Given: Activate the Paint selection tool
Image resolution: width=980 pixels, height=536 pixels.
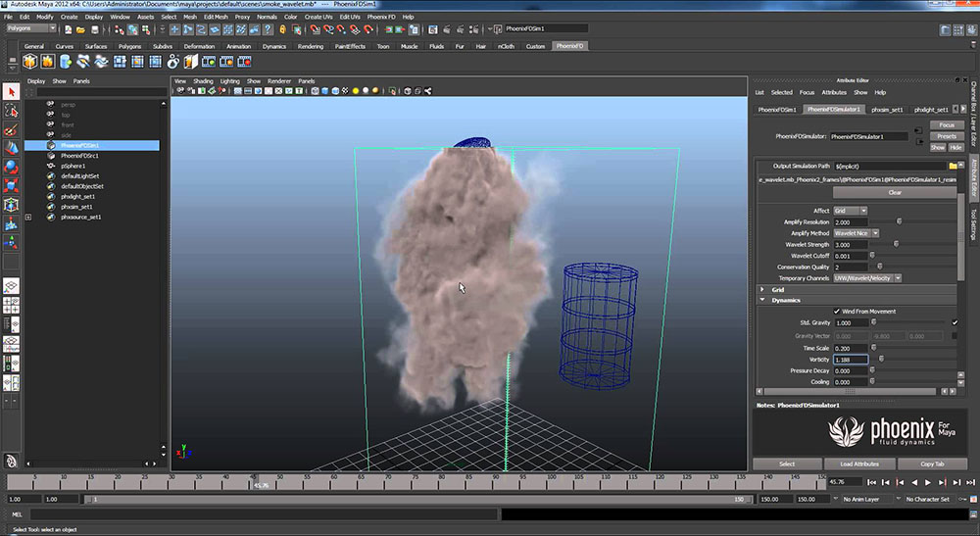Looking at the screenshot, I should (11, 129).
